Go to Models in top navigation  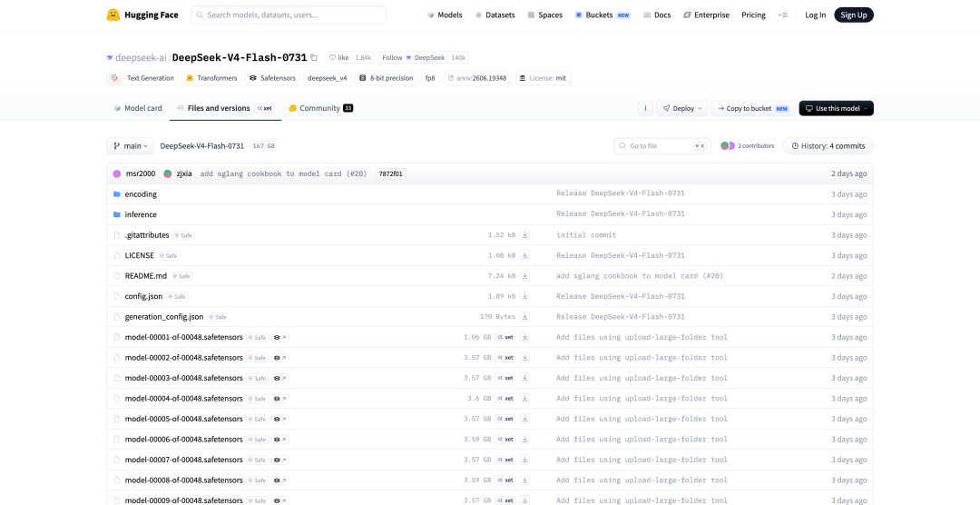[x=445, y=15]
